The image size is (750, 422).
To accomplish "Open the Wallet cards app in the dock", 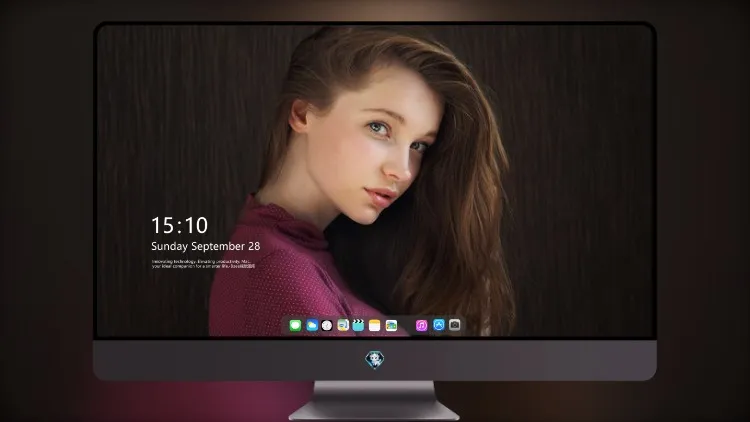I will [x=391, y=325].
